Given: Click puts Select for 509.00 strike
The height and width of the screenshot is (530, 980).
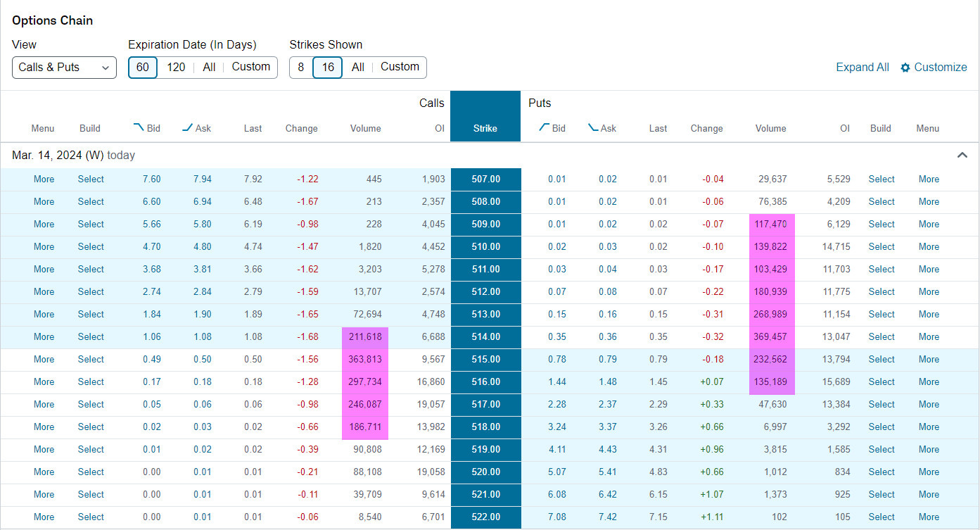Looking at the screenshot, I should pyautogui.click(x=882, y=225).
